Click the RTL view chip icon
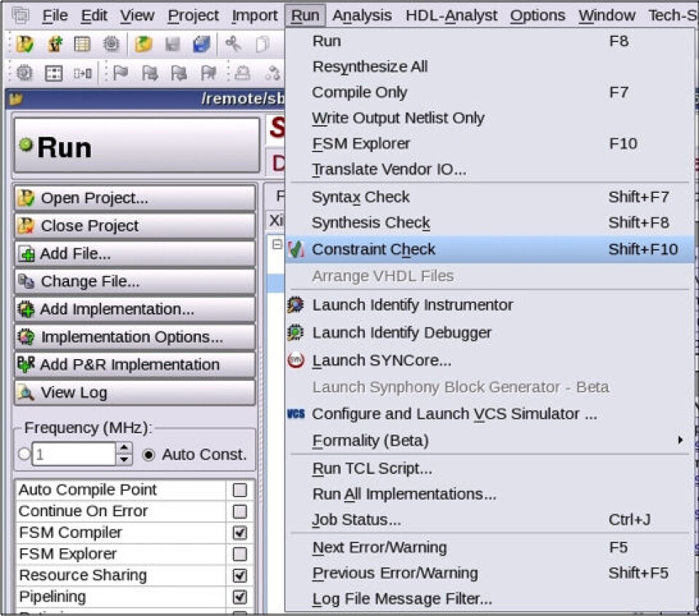The image size is (699, 616). tap(24, 73)
